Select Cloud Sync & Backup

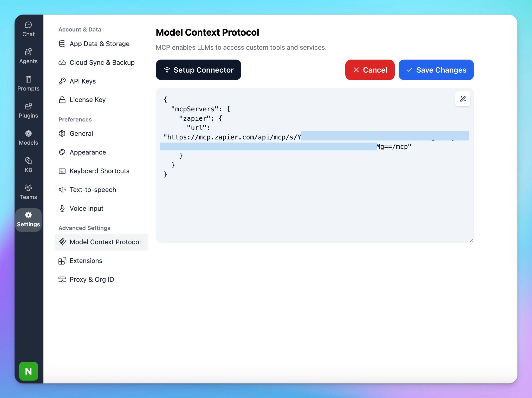102,62
